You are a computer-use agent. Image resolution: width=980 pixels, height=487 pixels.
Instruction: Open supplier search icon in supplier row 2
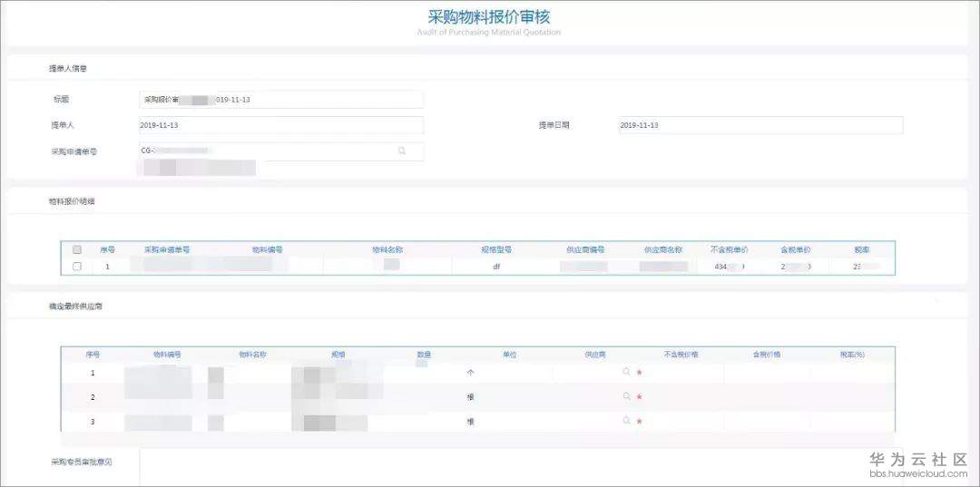pos(626,395)
